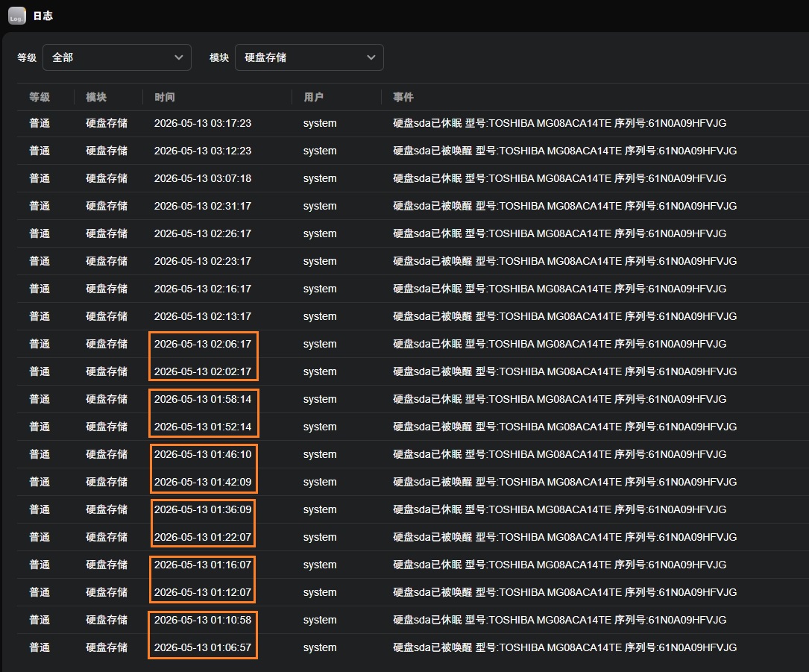Select the timestamp 2026-05-13 01:12:07
The image size is (809, 672).
point(203,592)
